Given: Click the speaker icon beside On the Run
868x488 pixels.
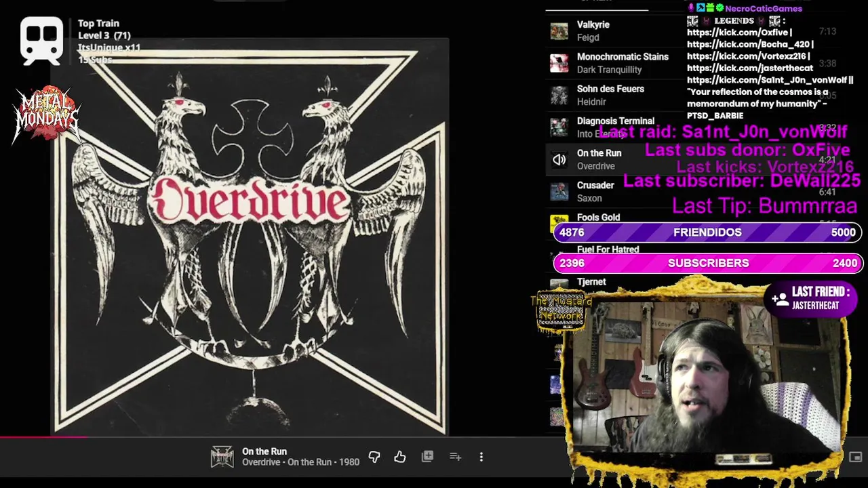Looking at the screenshot, I should point(559,160).
